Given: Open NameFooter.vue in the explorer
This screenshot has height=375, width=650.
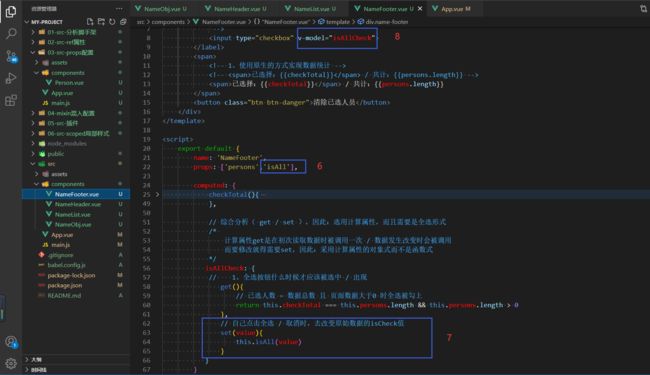Looking at the screenshot, I should tap(77, 194).
